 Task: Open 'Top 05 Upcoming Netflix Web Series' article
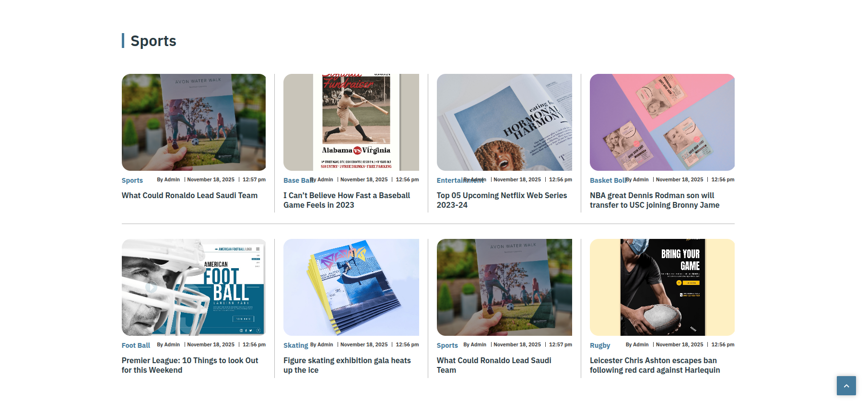(x=502, y=200)
